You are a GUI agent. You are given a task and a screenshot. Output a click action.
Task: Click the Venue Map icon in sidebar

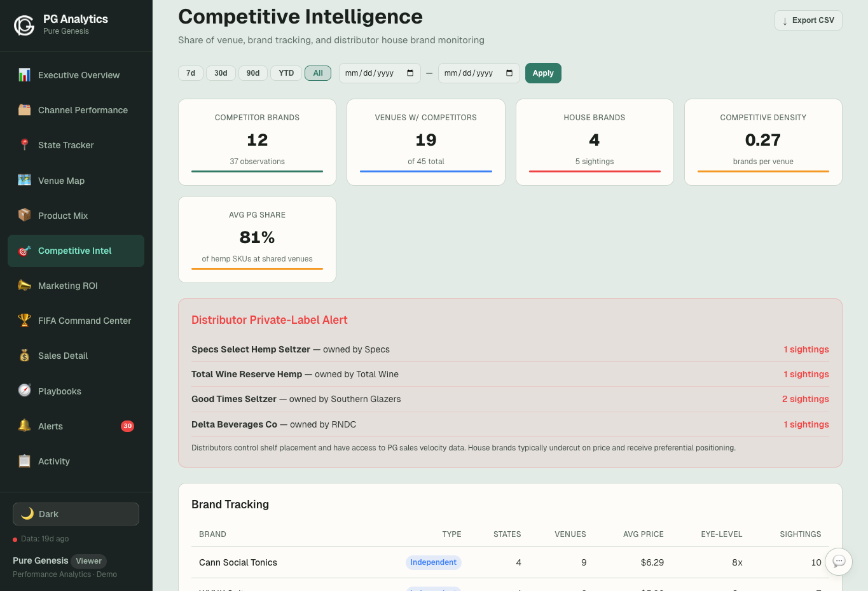pos(23,180)
